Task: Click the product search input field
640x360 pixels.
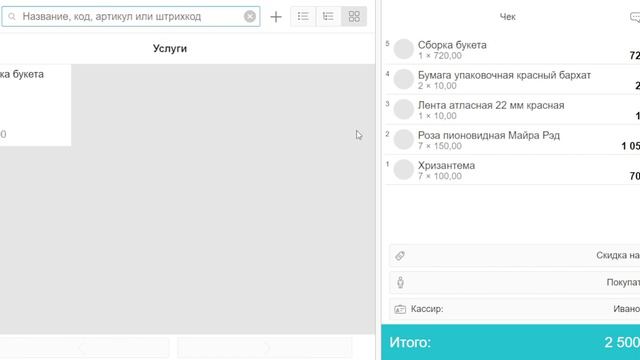Action: click(x=131, y=16)
